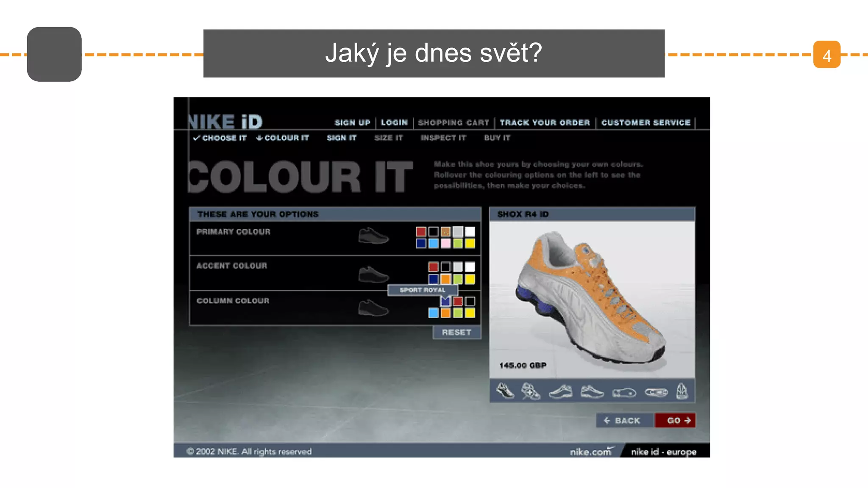Image resolution: width=868 pixels, height=488 pixels.
Task: Open the Login link
Action: 394,122
